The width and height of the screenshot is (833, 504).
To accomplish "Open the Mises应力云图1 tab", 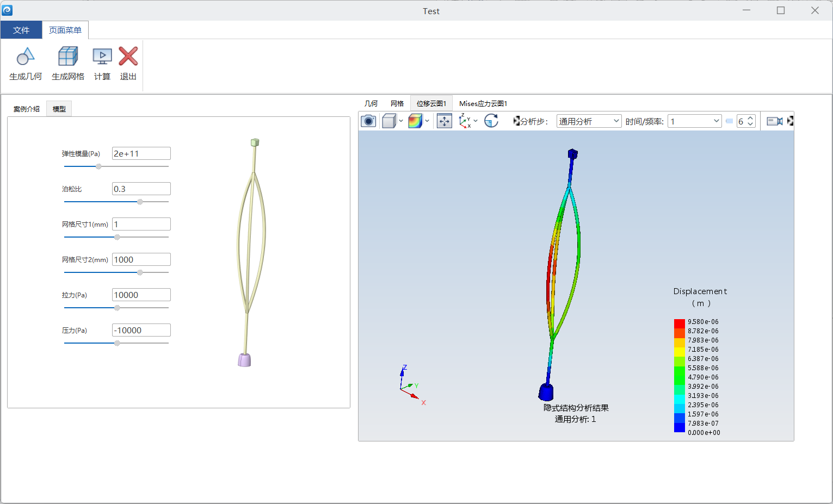I will (x=483, y=103).
